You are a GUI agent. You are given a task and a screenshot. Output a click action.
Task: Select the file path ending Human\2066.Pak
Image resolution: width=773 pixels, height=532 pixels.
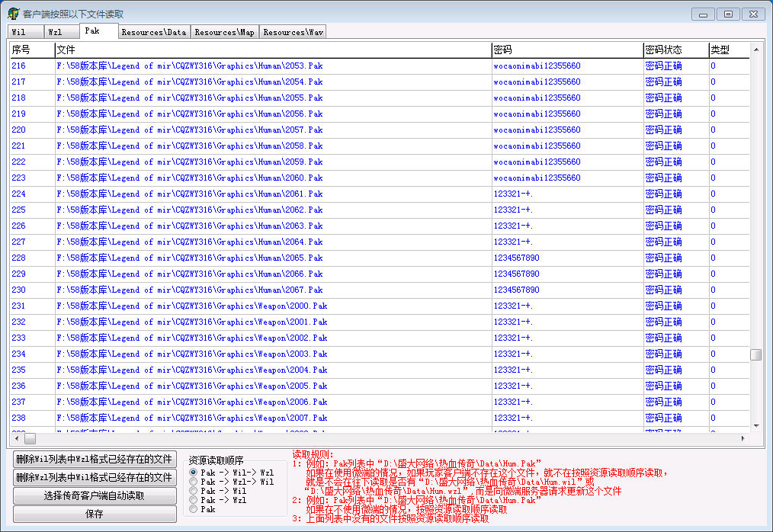[190, 274]
